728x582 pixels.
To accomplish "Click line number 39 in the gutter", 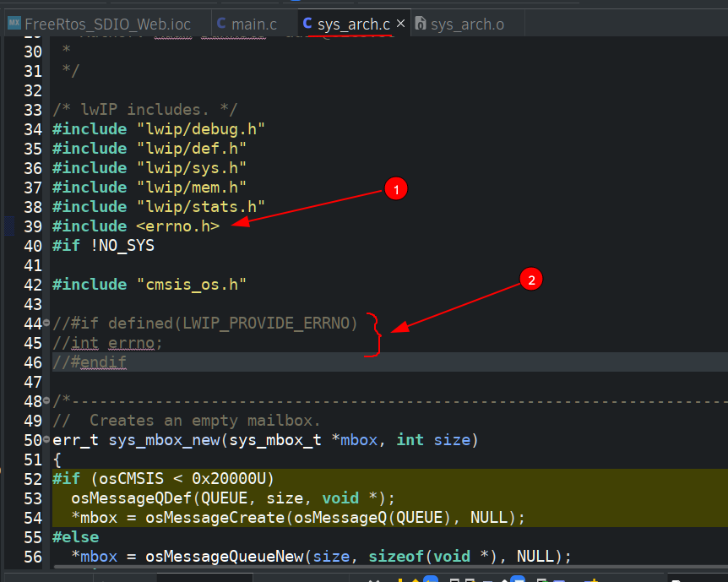I will (x=32, y=226).
